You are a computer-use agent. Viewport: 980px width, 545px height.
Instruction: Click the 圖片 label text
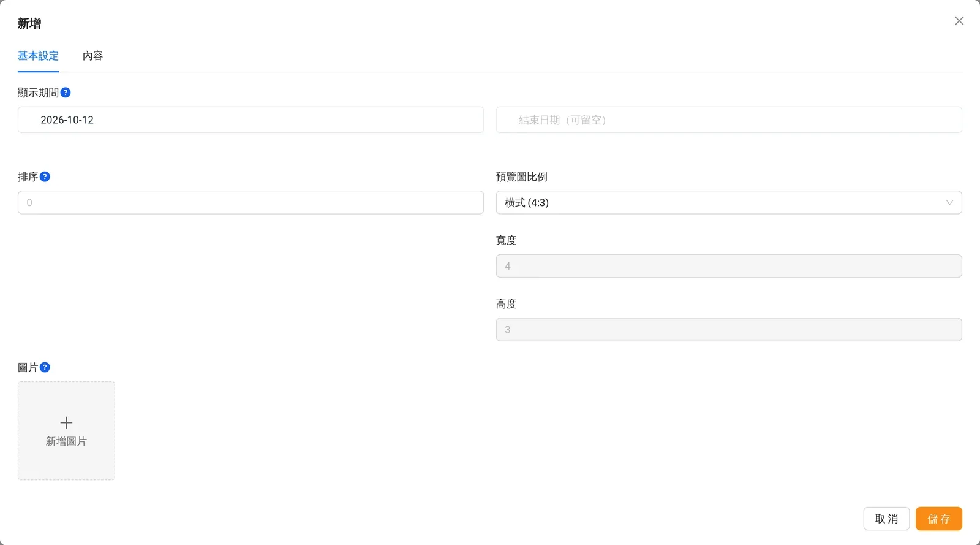(x=28, y=367)
